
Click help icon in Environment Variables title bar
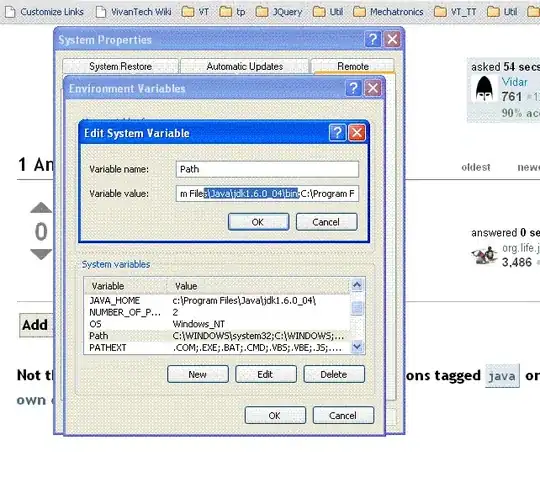pos(353,88)
